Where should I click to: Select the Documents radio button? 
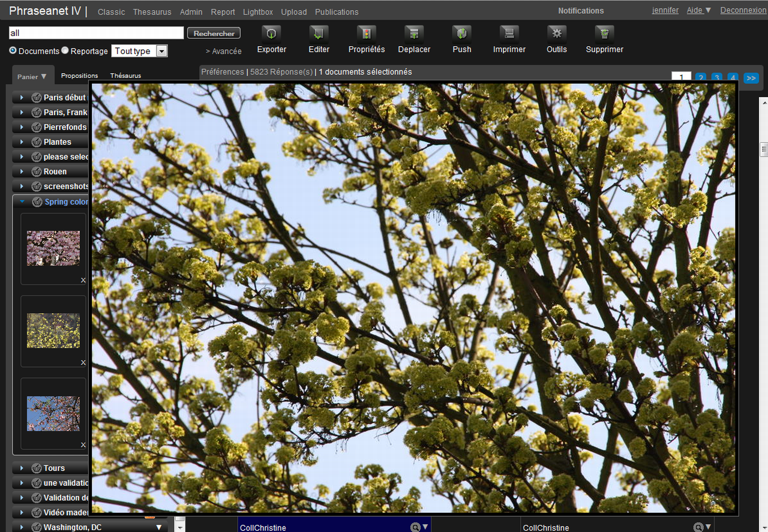pyautogui.click(x=13, y=51)
